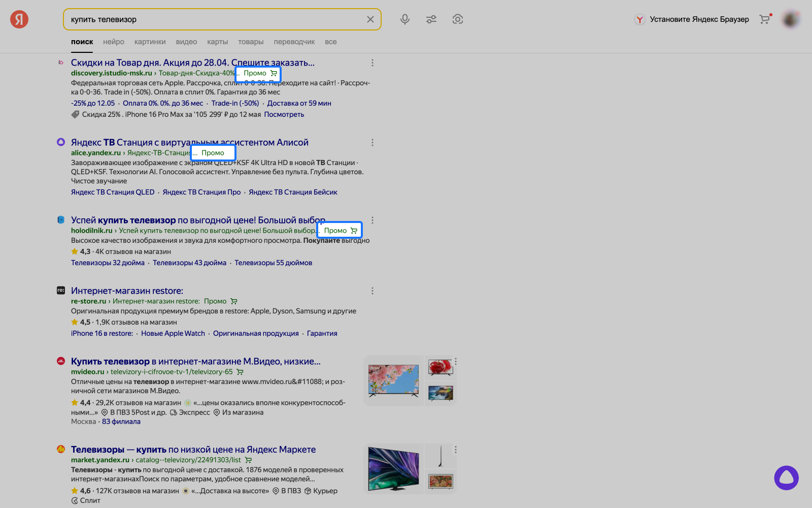Switch to the картинки tab

point(150,42)
